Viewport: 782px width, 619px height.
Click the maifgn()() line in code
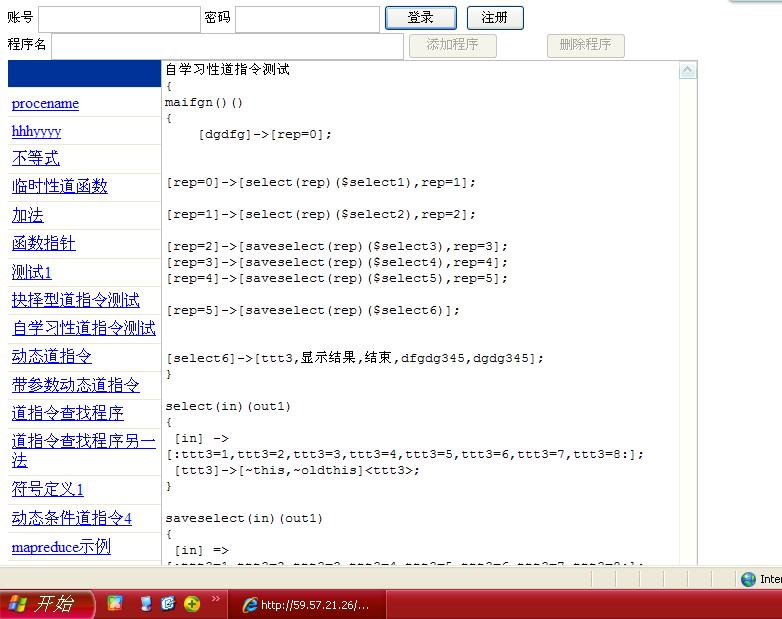(x=203, y=102)
